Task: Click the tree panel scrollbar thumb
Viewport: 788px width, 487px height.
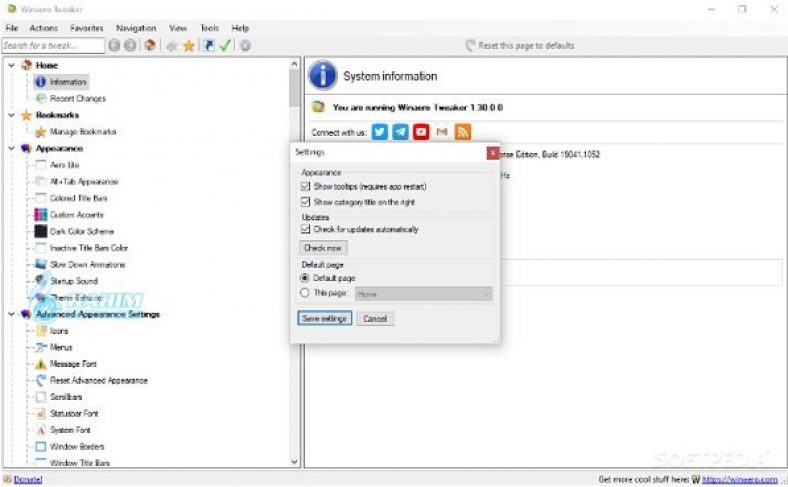Action: pos(294,88)
